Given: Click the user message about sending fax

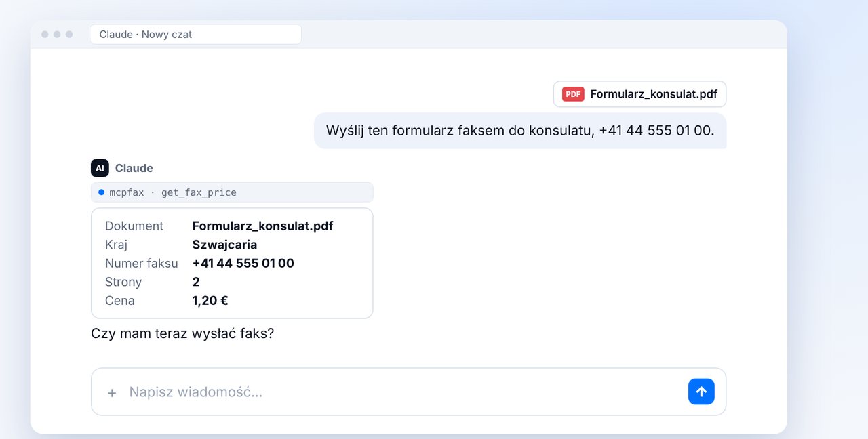Looking at the screenshot, I should point(520,131).
